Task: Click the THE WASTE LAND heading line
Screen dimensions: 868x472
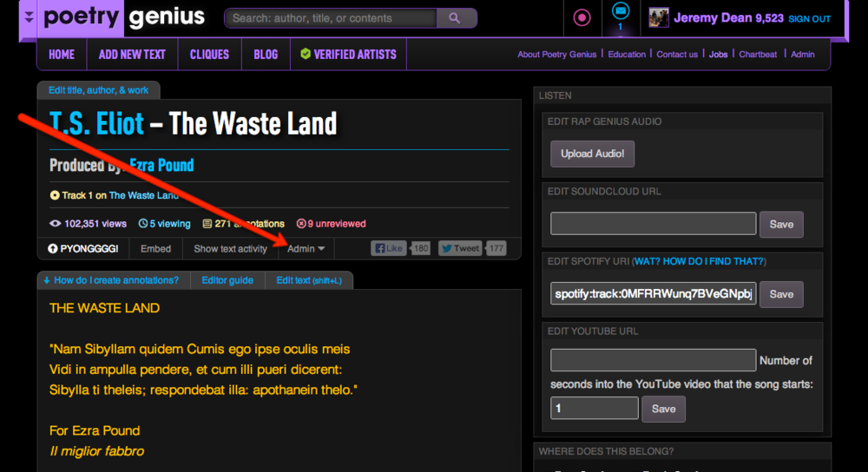Action: (x=105, y=308)
